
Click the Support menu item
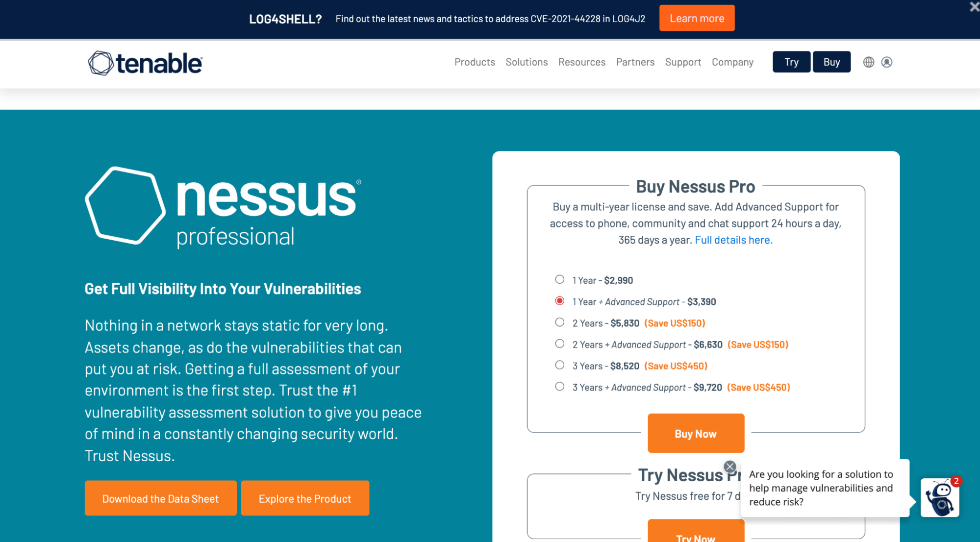[683, 61]
